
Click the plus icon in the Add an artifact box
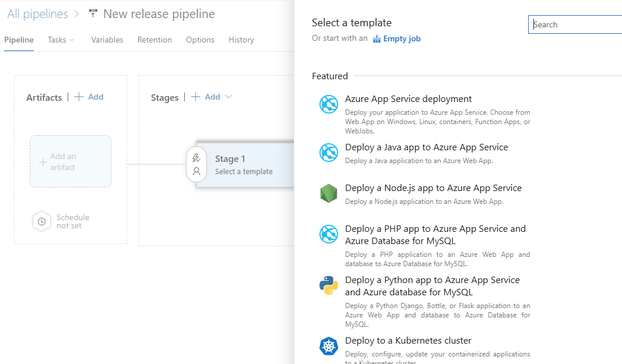(43, 162)
